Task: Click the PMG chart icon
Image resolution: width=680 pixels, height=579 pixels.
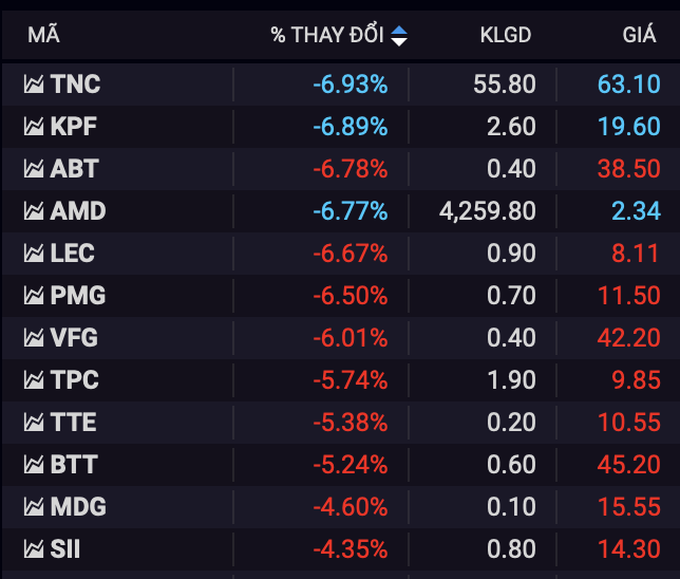Action: (35, 296)
